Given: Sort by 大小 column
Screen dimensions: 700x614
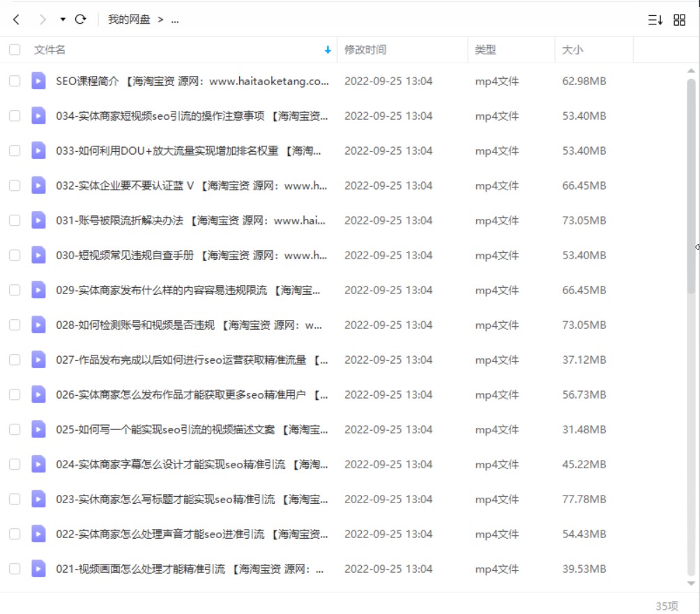Looking at the screenshot, I should (572, 49).
